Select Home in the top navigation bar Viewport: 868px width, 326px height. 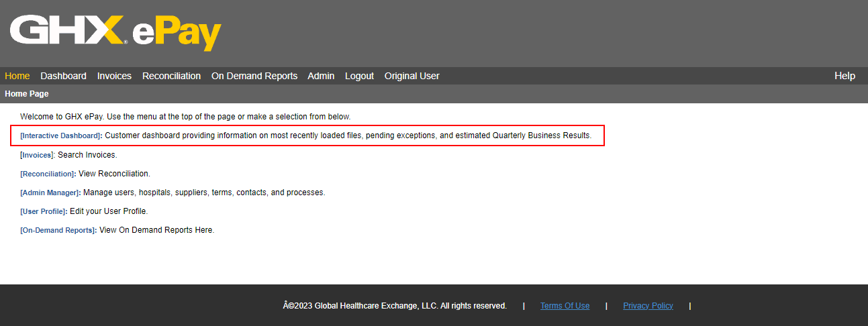(17, 76)
